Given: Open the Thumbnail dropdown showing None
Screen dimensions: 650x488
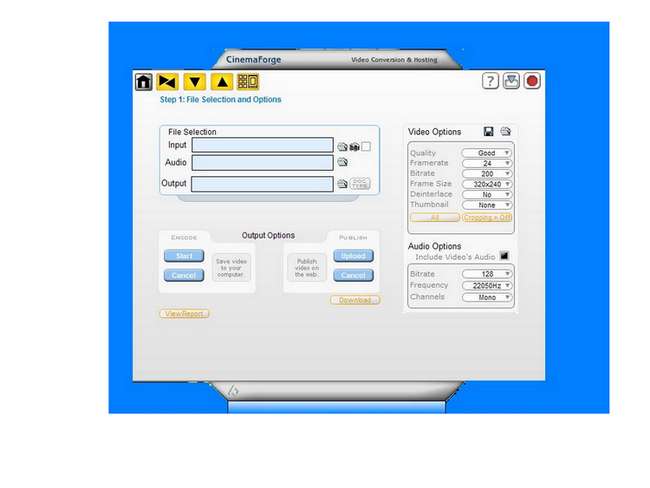Looking at the screenshot, I should 487,205.
